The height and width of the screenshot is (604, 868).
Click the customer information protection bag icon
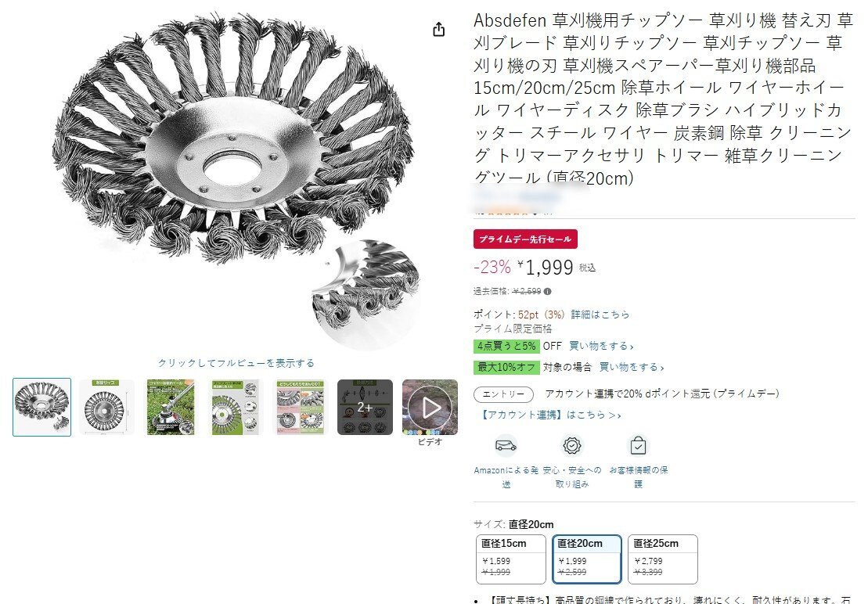(x=638, y=446)
